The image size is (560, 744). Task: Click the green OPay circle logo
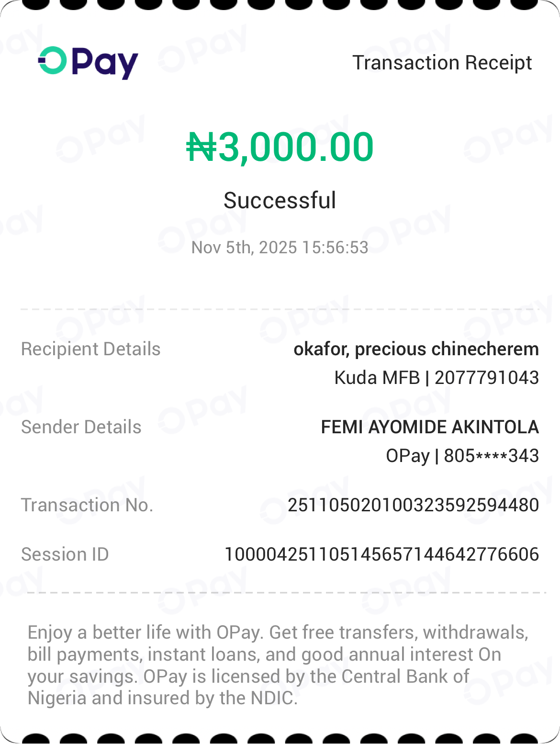coord(53,61)
